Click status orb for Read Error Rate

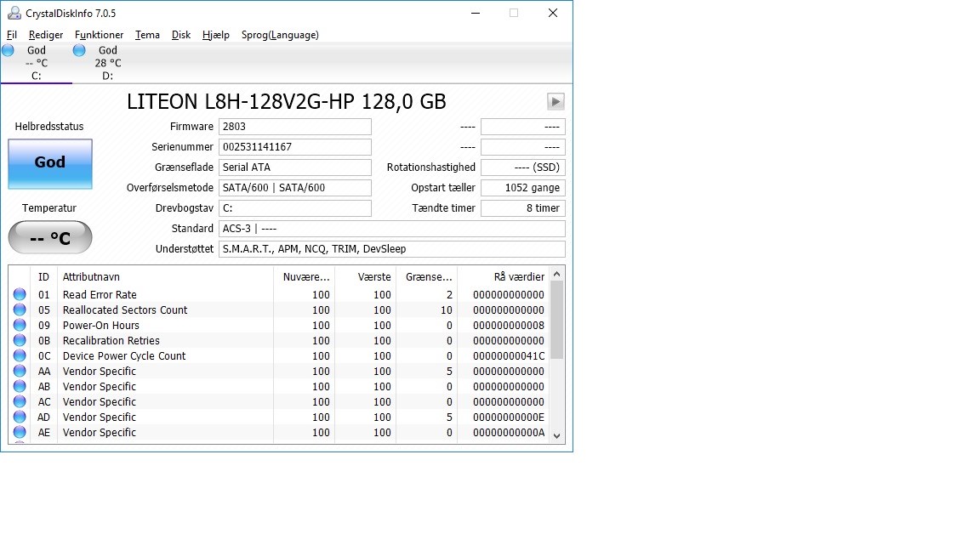pos(20,295)
